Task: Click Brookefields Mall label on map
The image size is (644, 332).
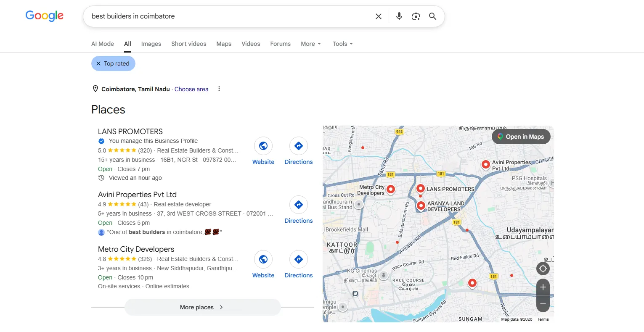Action: click(347, 229)
